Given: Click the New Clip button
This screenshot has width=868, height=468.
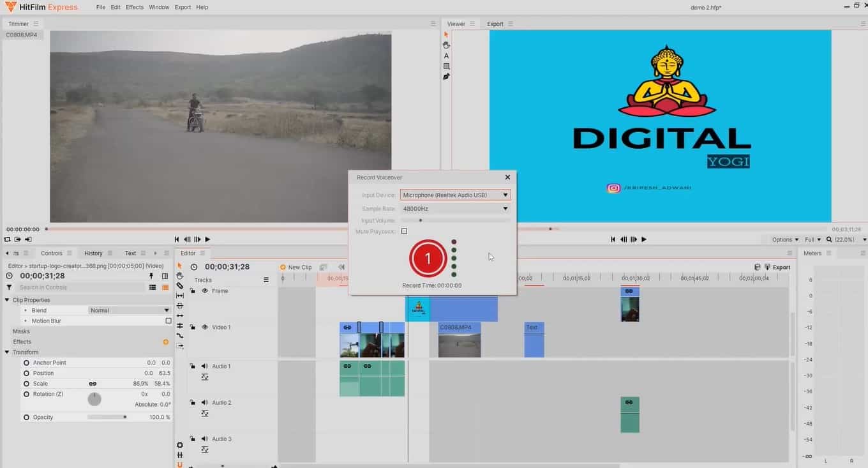Looking at the screenshot, I should coord(296,268).
